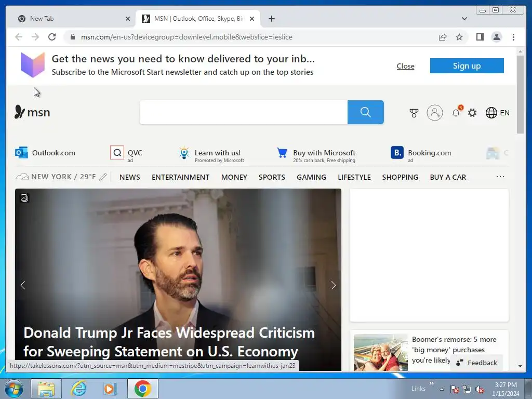Click the Feedback button
The height and width of the screenshot is (399, 532).
coord(477,363)
